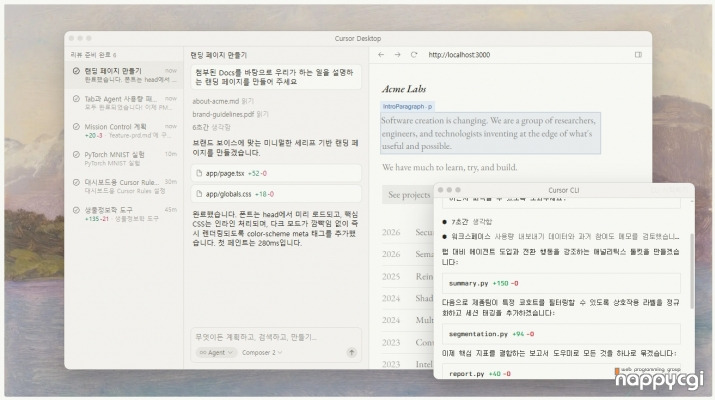Viewport: 715px width, 400px height.
Task: Click the Acme Labs heading in preview
Action: coord(404,89)
